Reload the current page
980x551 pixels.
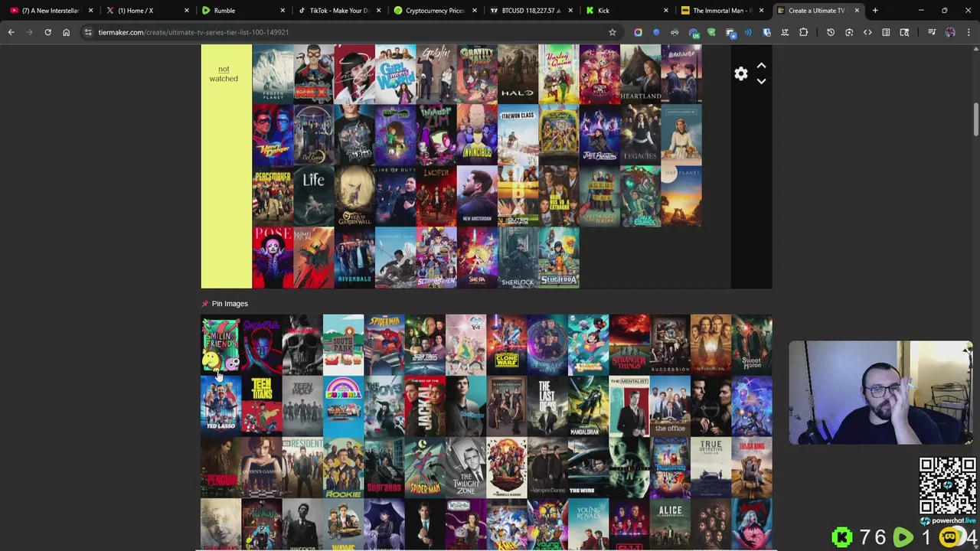pos(47,32)
